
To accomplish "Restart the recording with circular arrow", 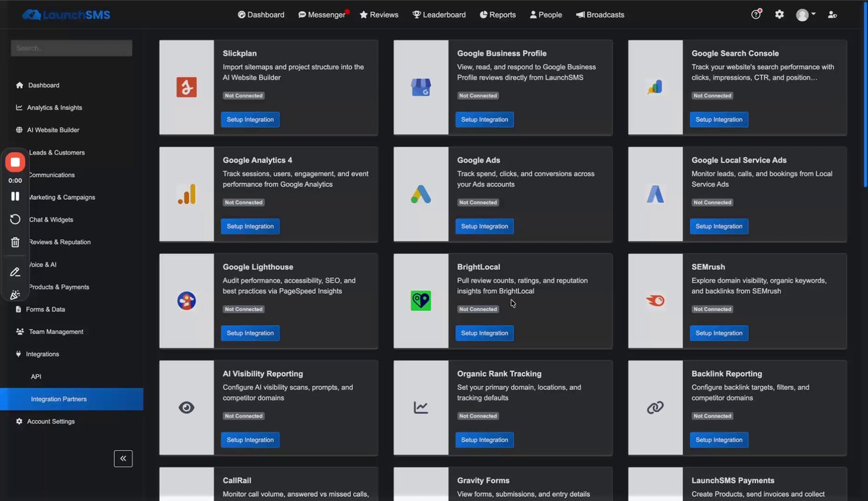I will coord(15,219).
